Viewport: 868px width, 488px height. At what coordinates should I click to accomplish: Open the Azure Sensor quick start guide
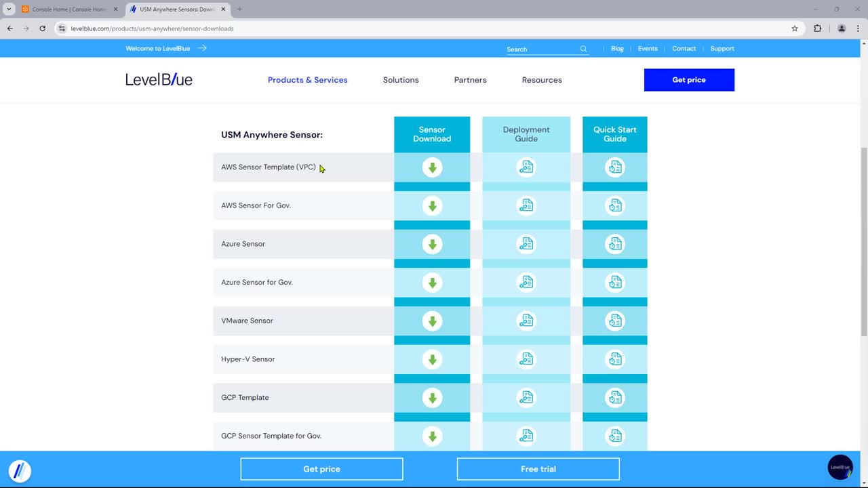[x=615, y=244]
